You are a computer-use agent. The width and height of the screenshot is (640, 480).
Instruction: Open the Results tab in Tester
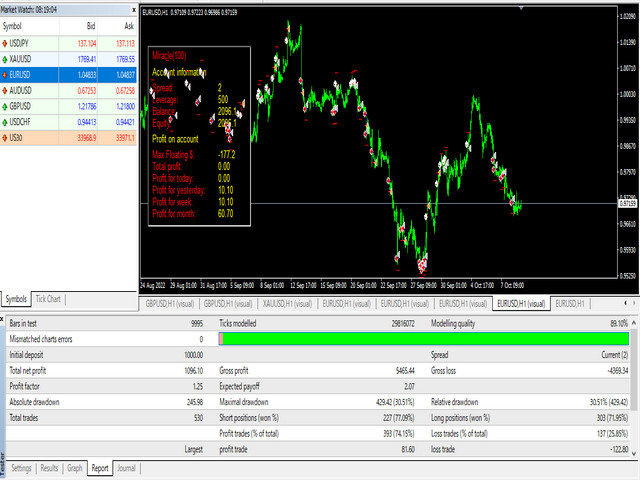49,468
